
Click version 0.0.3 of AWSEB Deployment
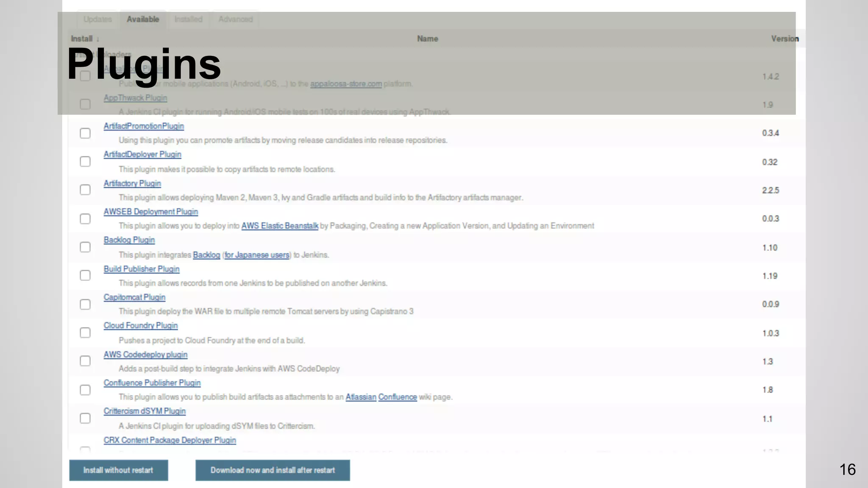(x=770, y=219)
